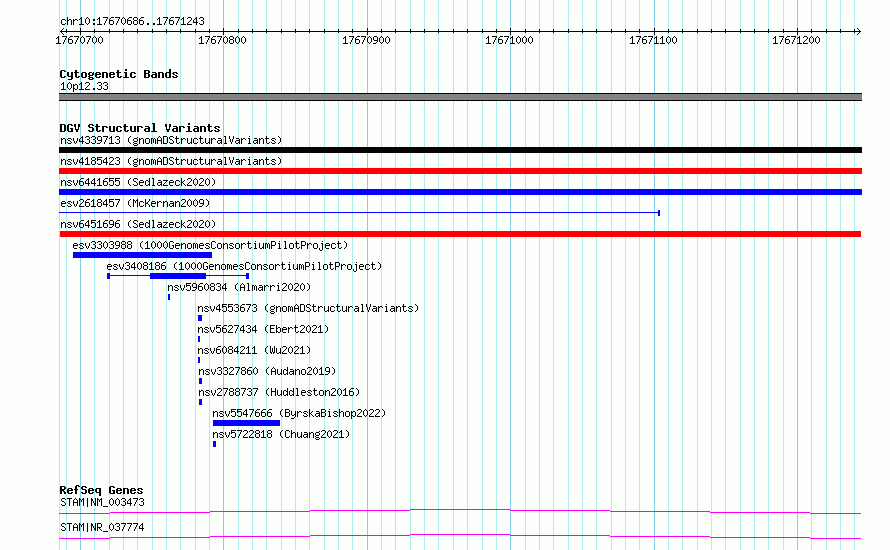Click ruler position 17670900
The width and height of the screenshot is (890, 550).
pos(366,40)
